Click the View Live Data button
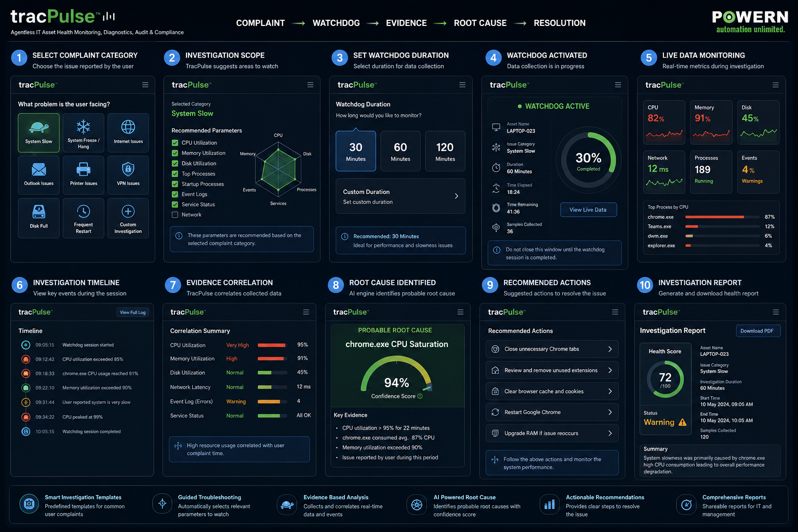798x532 pixels. pos(588,210)
